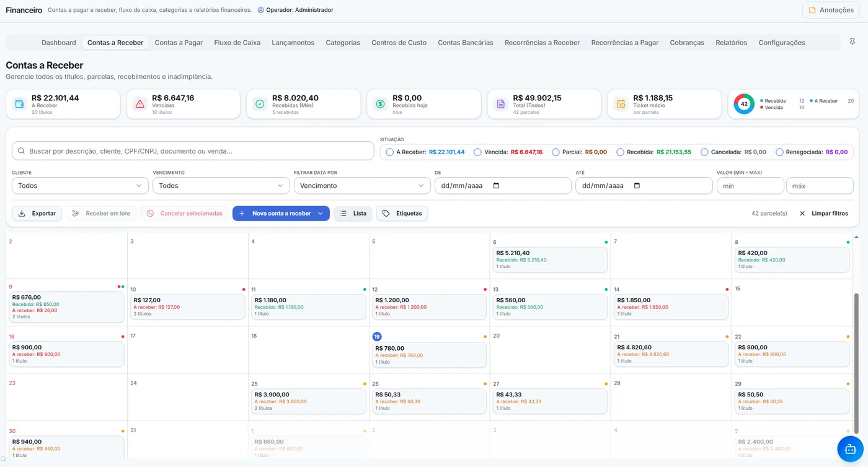Select the Cancelada situação radio
The height and width of the screenshot is (467, 868).
[704, 152]
